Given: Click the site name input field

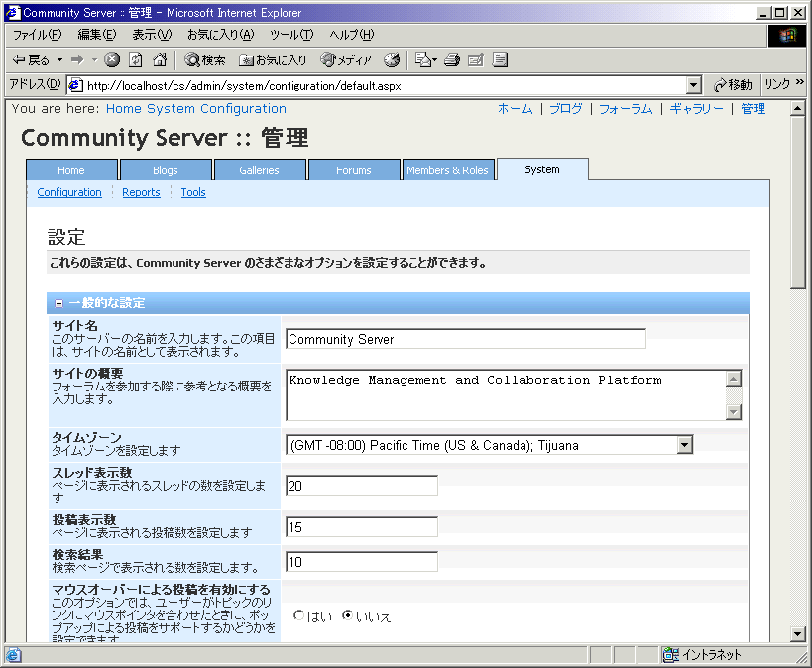Looking at the screenshot, I should [x=466, y=339].
